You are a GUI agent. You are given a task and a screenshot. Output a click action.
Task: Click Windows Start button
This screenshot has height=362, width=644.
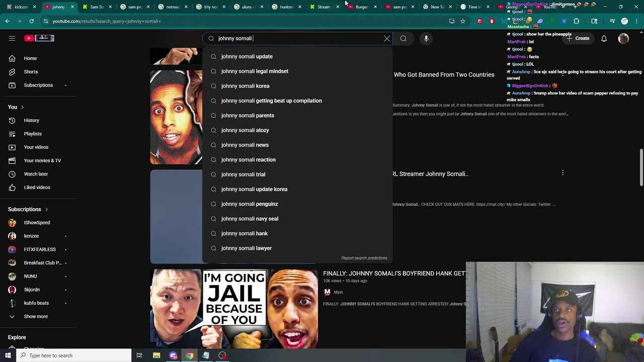coord(8,355)
